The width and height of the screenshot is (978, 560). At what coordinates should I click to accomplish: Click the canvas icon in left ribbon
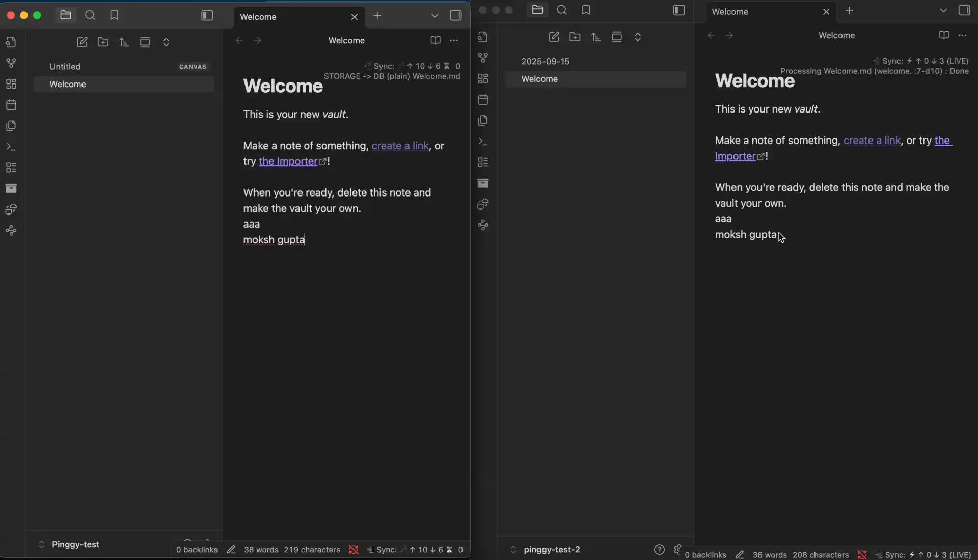tap(11, 84)
